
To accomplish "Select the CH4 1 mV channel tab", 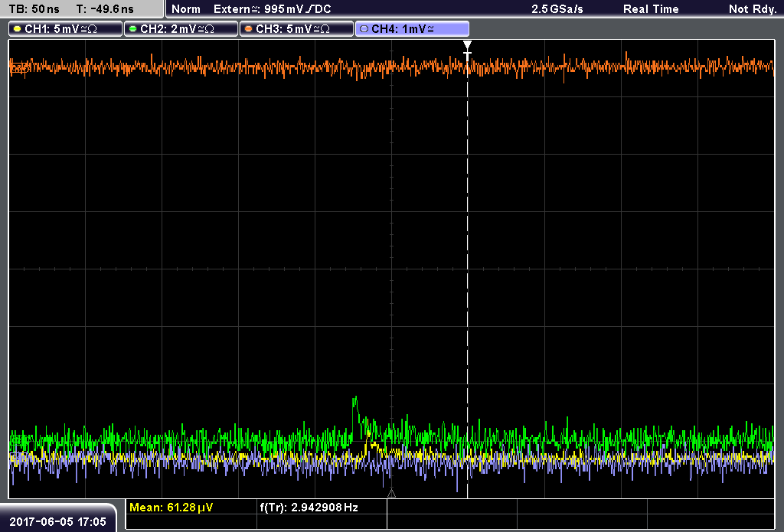I will pyautogui.click(x=412, y=29).
